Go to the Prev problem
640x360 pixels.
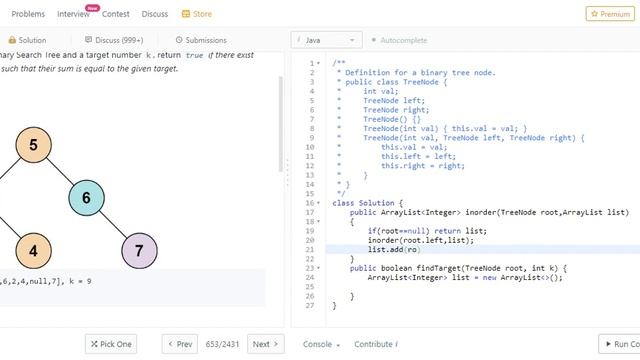click(x=180, y=344)
